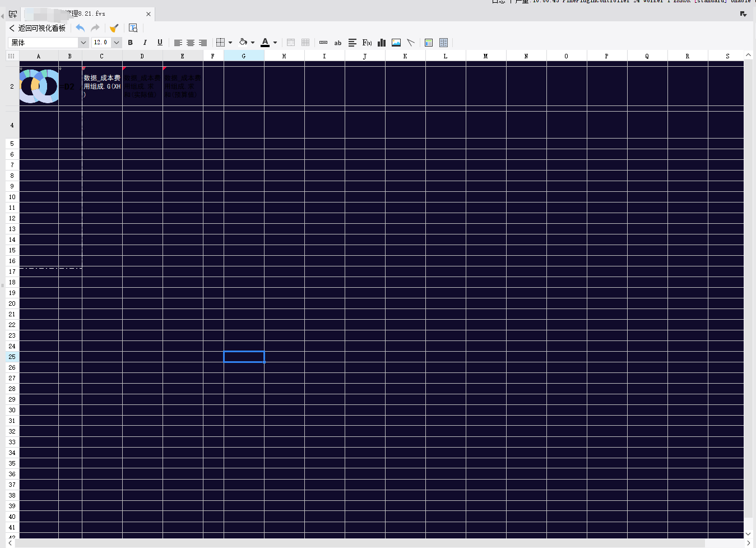Select row 25 header
The image size is (756, 548).
tap(12, 357)
